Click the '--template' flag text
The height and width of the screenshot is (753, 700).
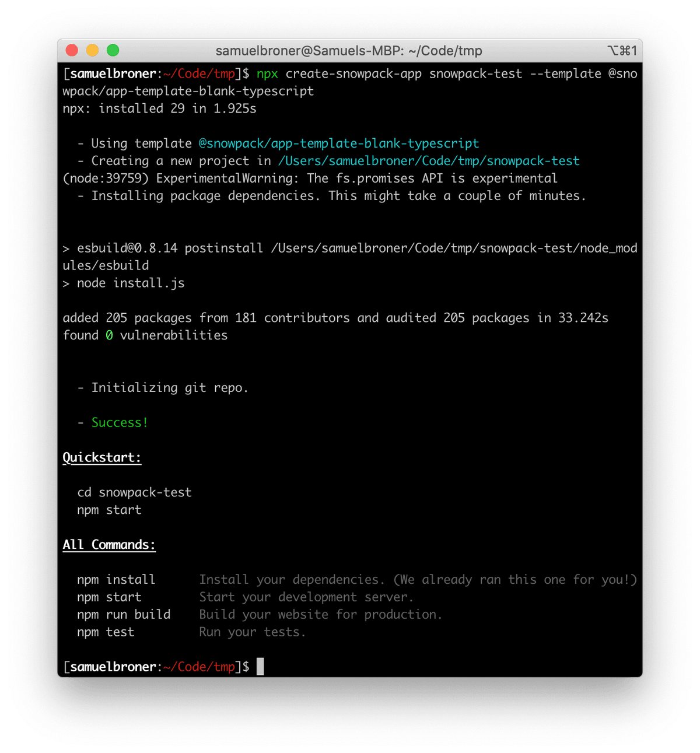(565, 74)
